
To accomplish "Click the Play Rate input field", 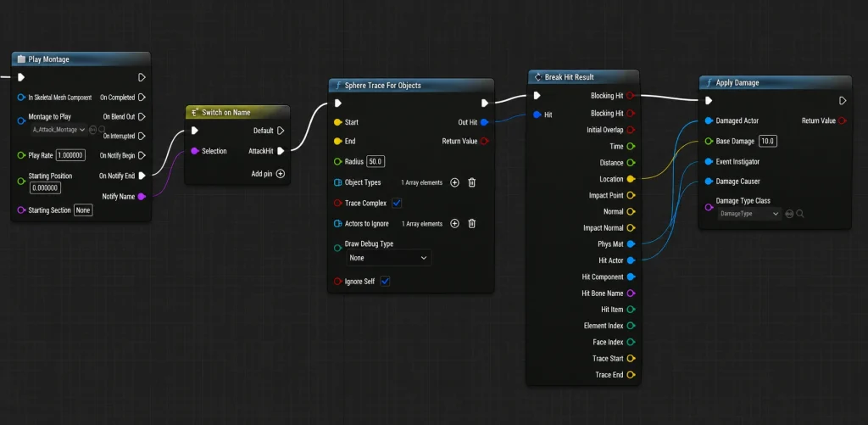I will (70, 155).
